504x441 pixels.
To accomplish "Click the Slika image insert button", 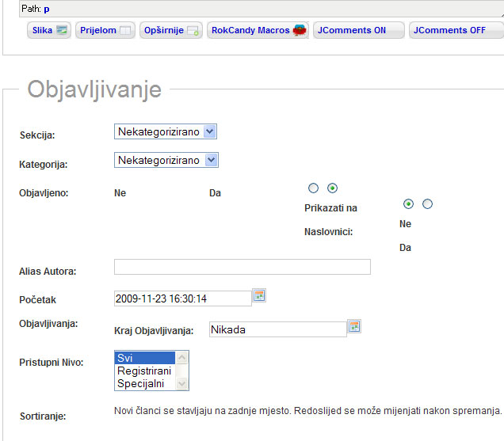I will click(x=49, y=30).
